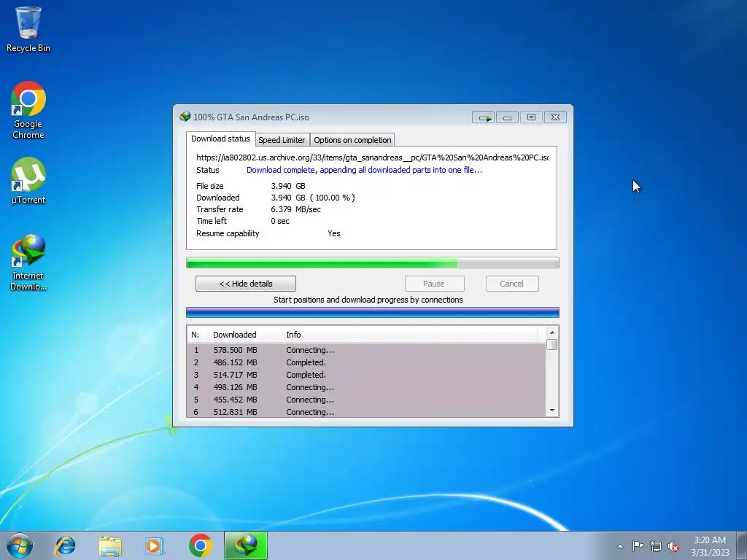
Task: Select the µTorrent desktop shortcut
Action: tap(28, 181)
